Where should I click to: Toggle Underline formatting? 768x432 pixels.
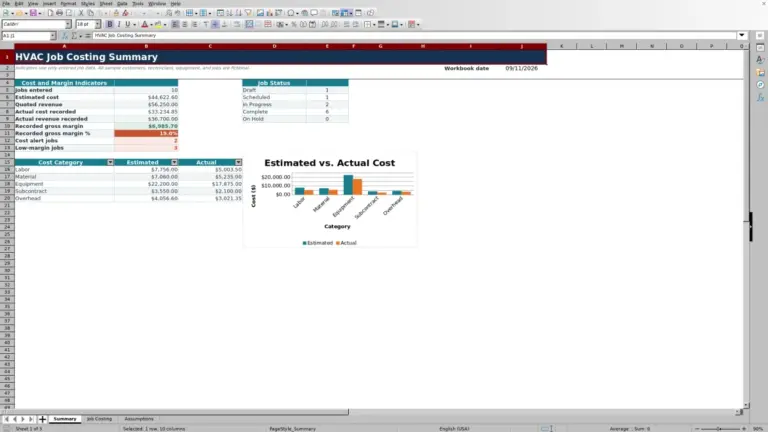pos(128,24)
